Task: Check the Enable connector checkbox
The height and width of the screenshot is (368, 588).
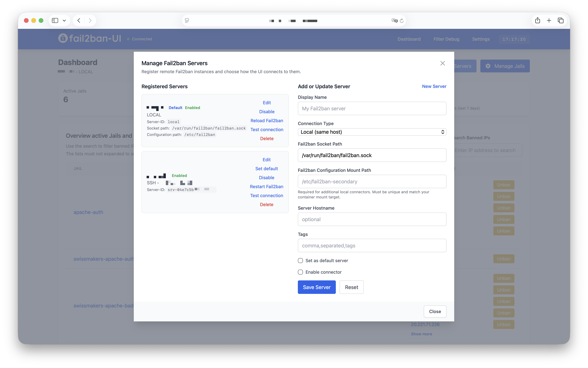Action: click(x=300, y=272)
